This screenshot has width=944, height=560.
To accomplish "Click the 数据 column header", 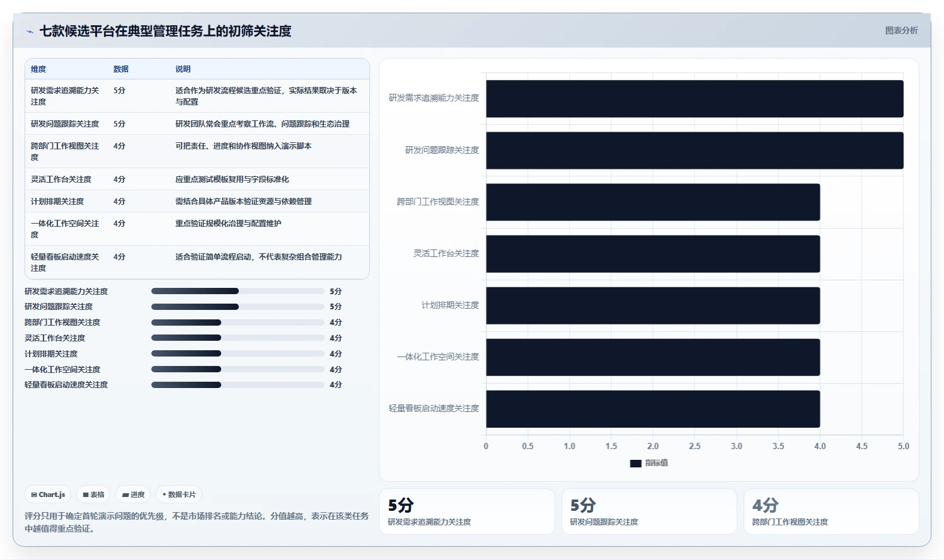I will [121, 69].
